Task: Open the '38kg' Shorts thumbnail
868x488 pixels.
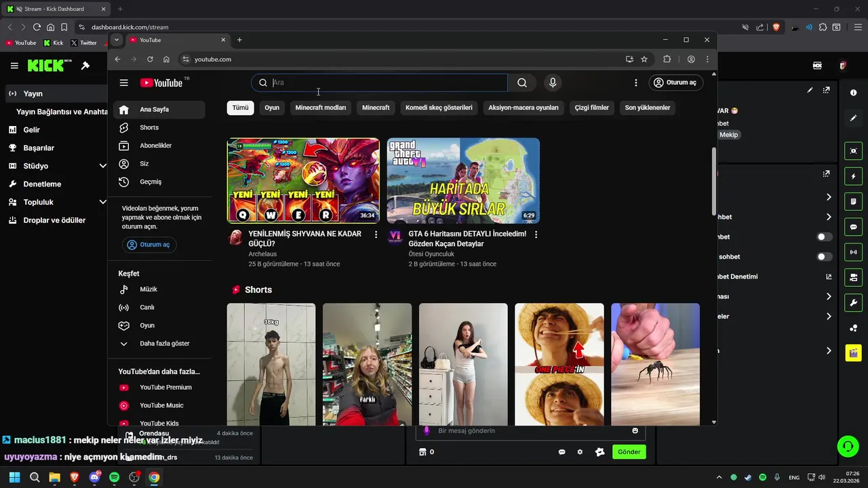Action: pyautogui.click(x=271, y=364)
